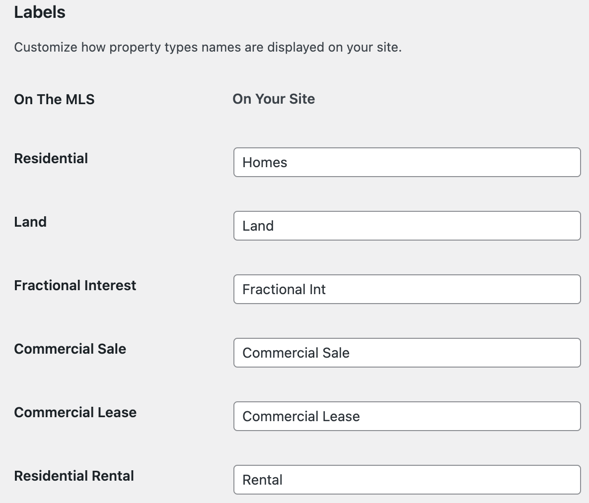Click the Residential Rental MLS label
Image resolution: width=589 pixels, height=503 pixels.
[x=74, y=476]
